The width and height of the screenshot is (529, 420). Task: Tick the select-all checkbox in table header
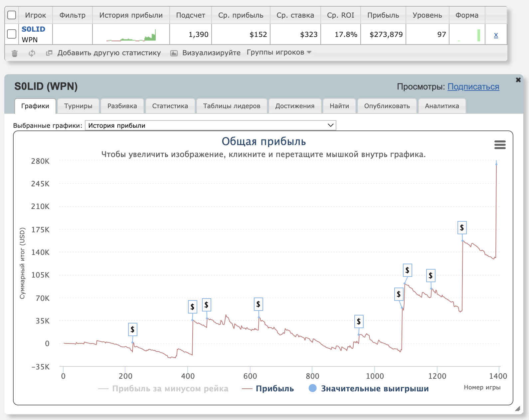[12, 15]
